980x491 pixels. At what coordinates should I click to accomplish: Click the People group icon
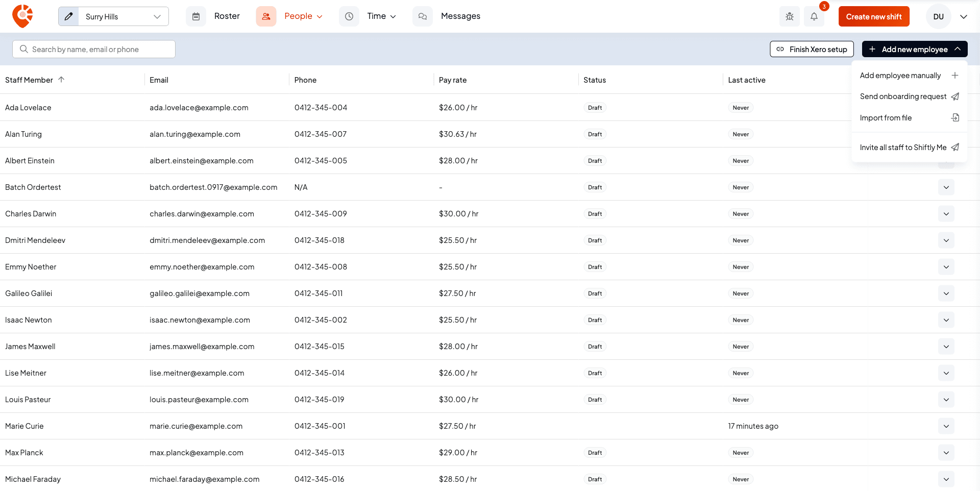(266, 16)
